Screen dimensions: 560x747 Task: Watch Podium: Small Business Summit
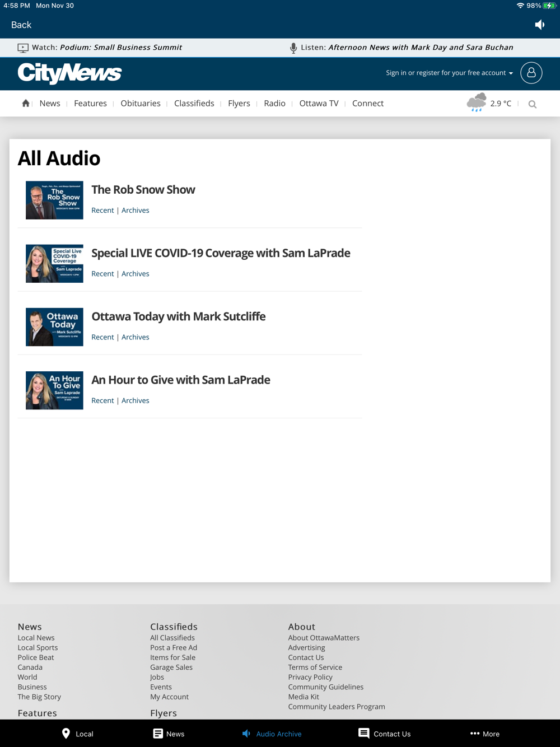pos(121,48)
